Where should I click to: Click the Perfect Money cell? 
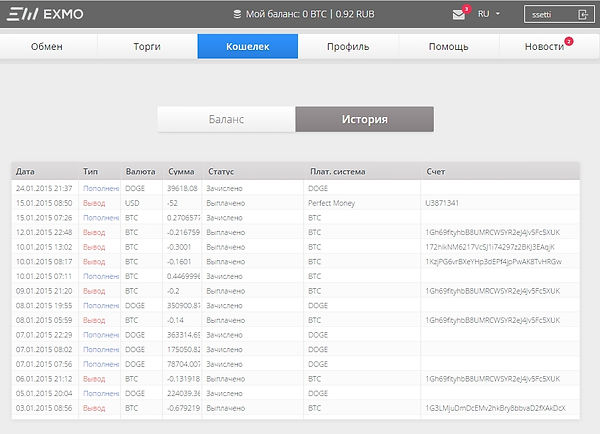[x=331, y=203]
